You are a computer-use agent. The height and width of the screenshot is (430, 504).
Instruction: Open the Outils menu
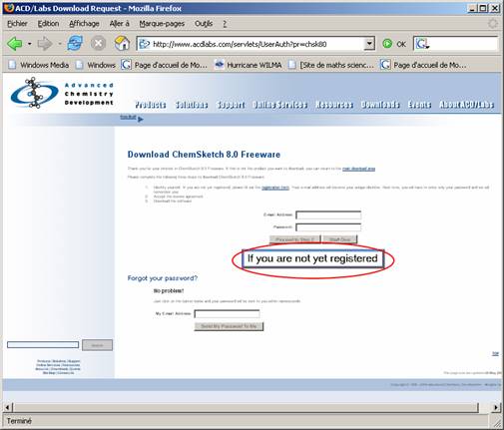coord(204,24)
